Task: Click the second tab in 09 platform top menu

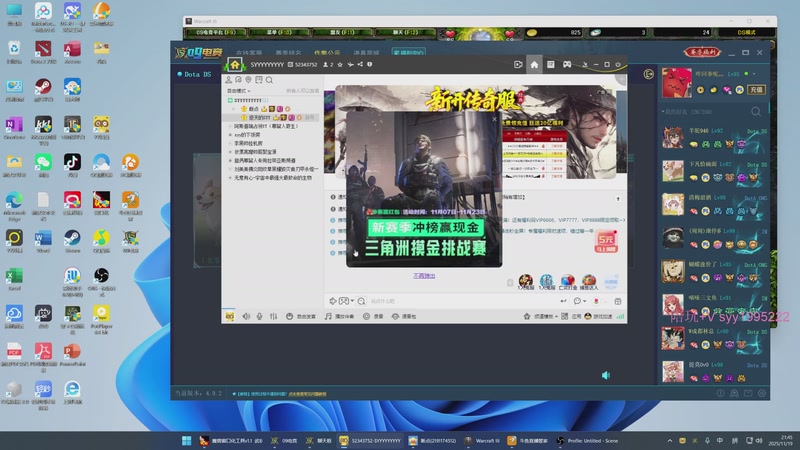Action: coord(288,53)
